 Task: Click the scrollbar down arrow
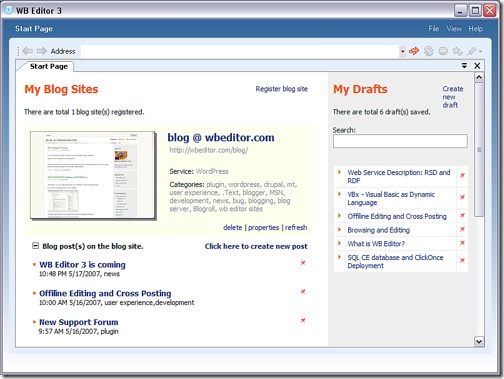point(479,341)
